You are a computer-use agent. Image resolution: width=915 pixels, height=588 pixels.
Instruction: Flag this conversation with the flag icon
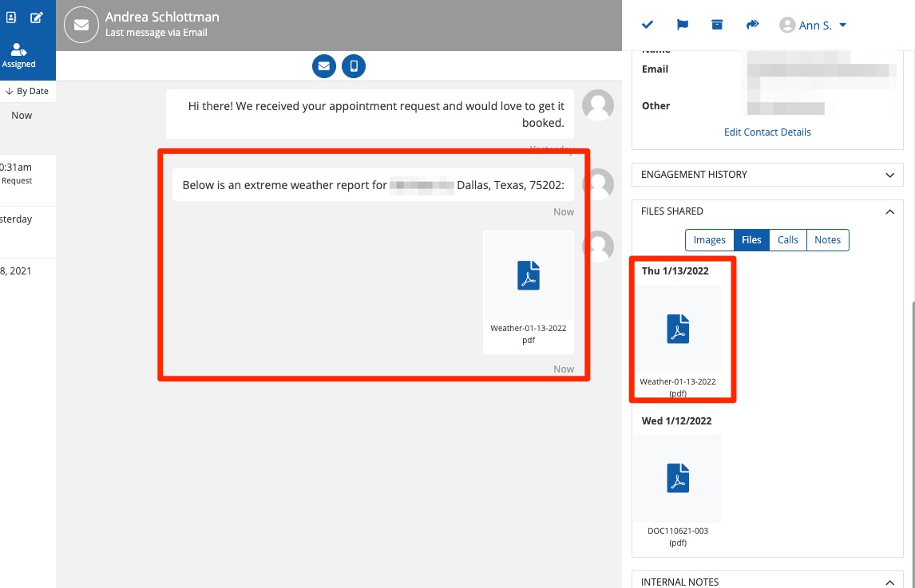[683, 26]
